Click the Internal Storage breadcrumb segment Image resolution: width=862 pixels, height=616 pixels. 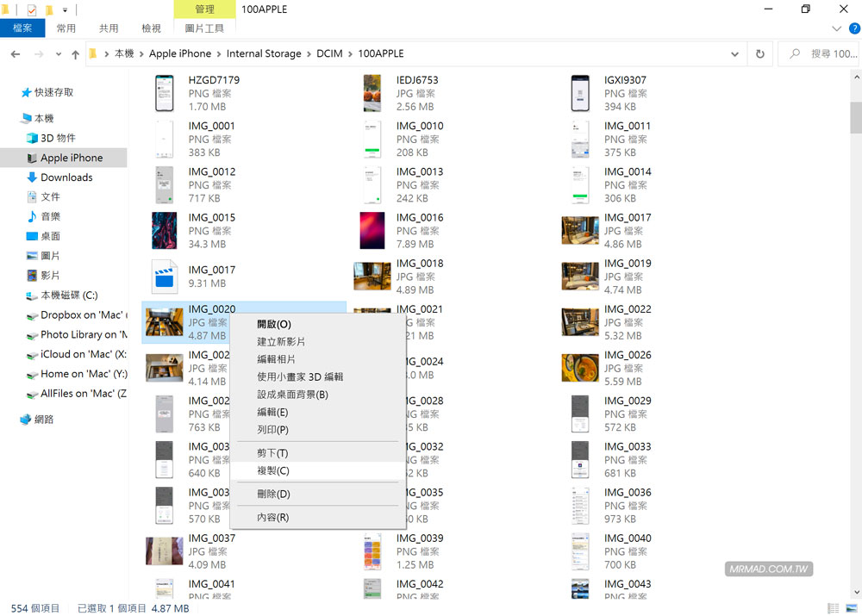pyautogui.click(x=264, y=54)
